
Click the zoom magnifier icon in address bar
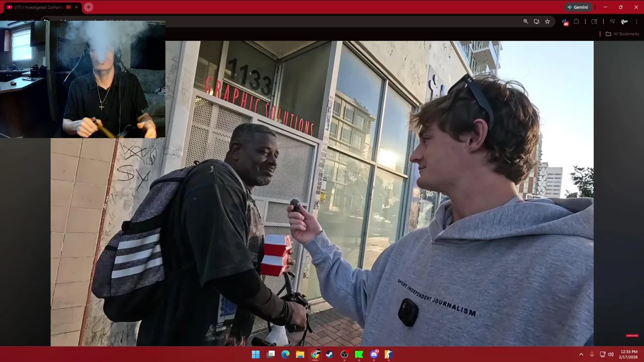click(x=526, y=22)
